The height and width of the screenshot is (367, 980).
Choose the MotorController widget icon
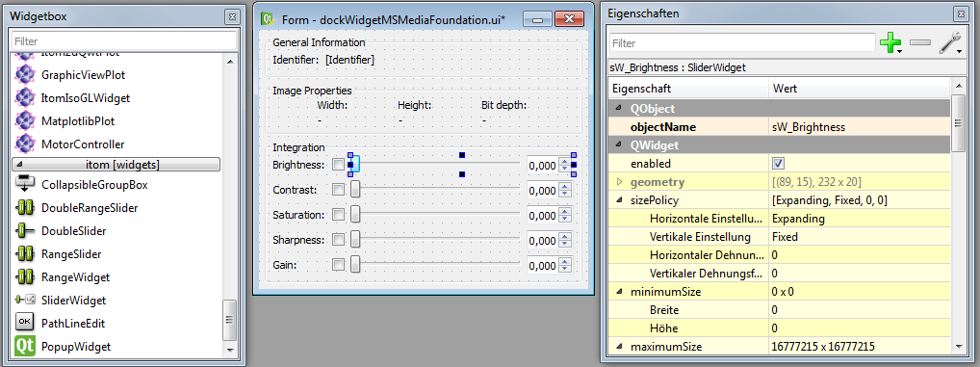(24, 144)
